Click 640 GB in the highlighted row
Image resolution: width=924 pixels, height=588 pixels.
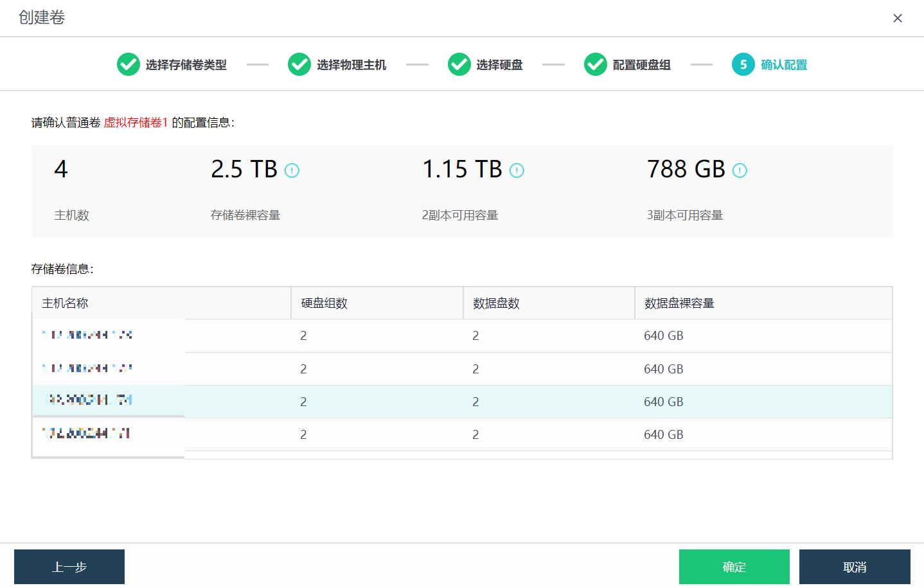[664, 402]
